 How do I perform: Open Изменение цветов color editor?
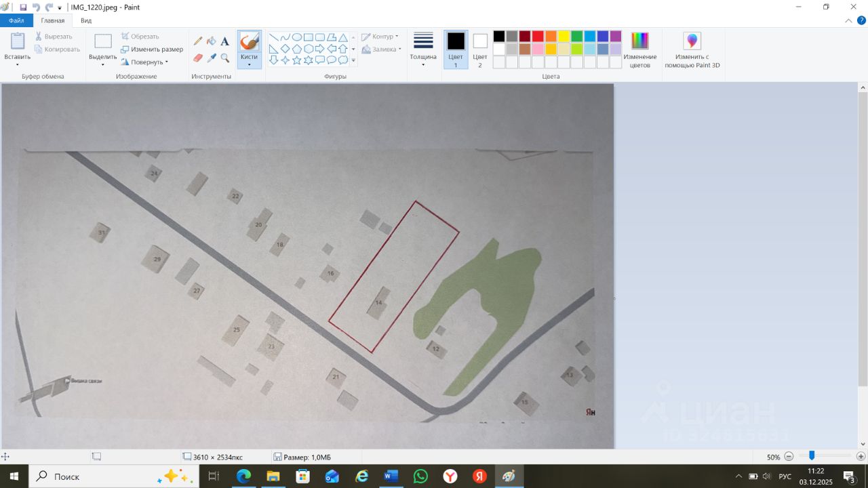coord(640,50)
